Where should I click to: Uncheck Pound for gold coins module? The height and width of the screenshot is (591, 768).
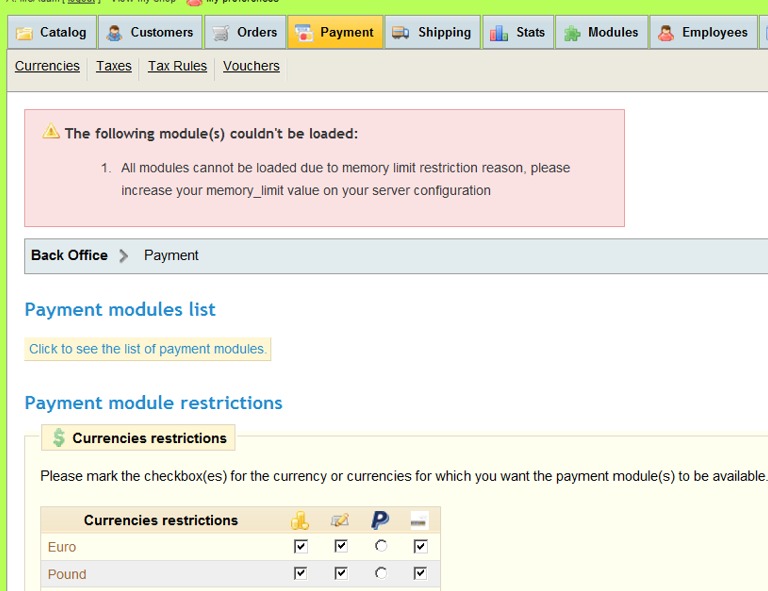301,573
